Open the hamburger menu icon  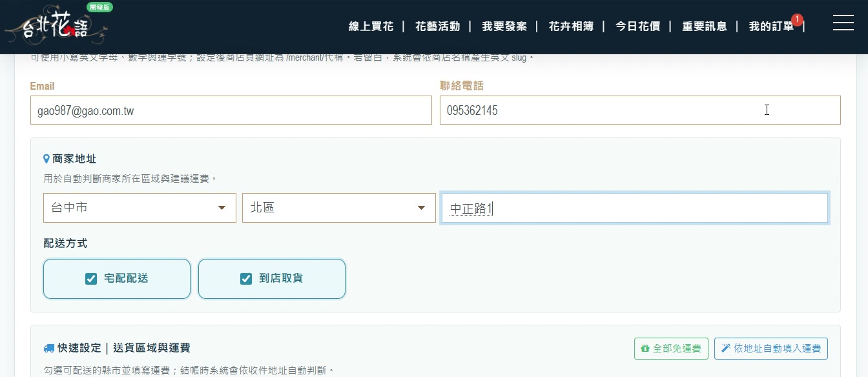843,23
